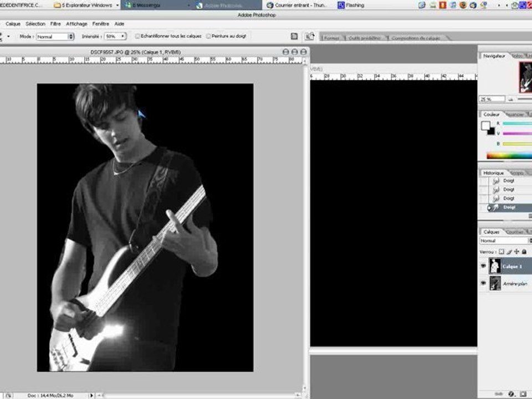Image resolution: width=532 pixels, height=399 pixels.
Task: Open Courrier entrant Thunderbird taskbar button
Action: click(x=298, y=5)
